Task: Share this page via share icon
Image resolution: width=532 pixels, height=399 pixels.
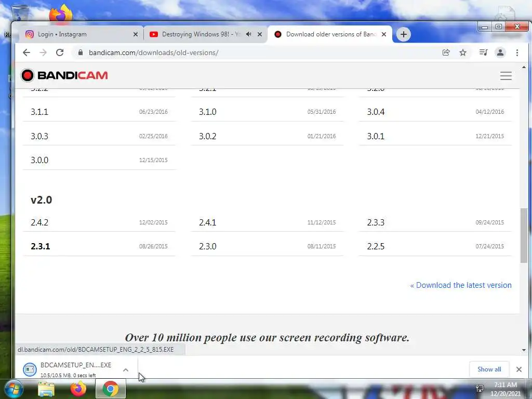Action: [446, 52]
